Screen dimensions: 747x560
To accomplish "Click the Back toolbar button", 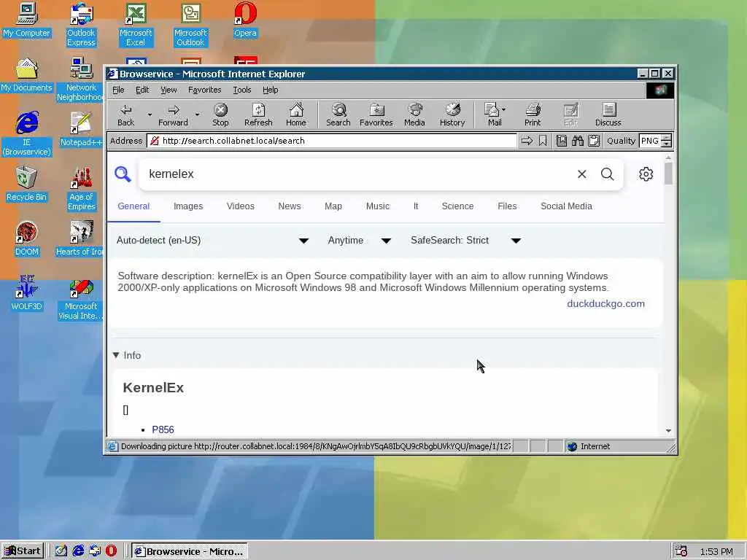I will pyautogui.click(x=125, y=114).
